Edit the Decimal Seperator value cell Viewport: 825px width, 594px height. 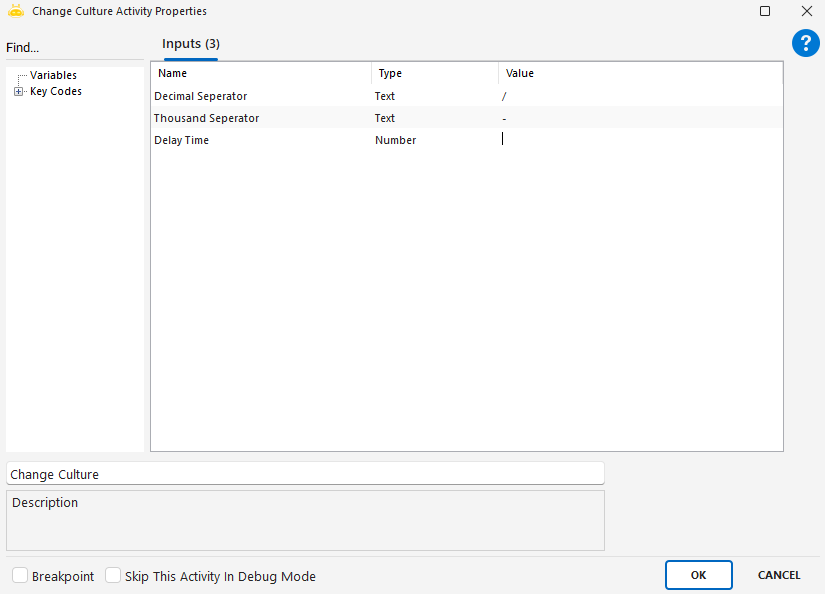point(640,96)
